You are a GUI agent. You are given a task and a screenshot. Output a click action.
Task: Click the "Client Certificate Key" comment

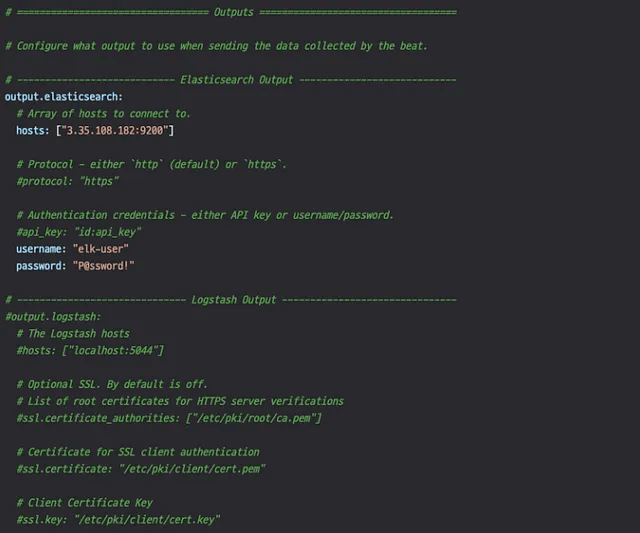click(84, 502)
